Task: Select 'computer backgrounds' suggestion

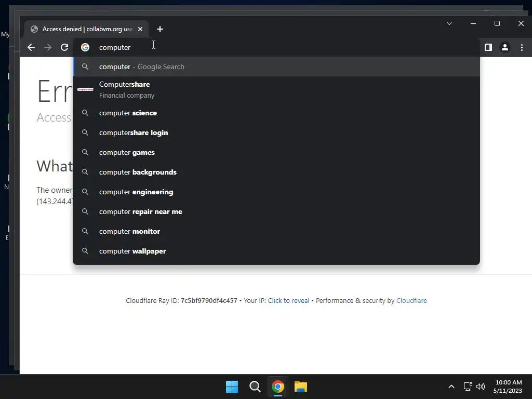Action: [276, 172]
